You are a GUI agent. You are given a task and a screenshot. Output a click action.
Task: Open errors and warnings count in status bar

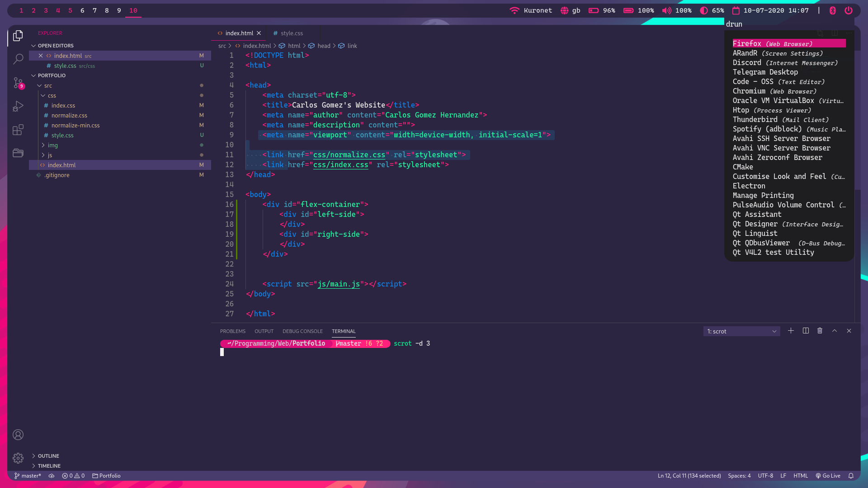tap(73, 476)
